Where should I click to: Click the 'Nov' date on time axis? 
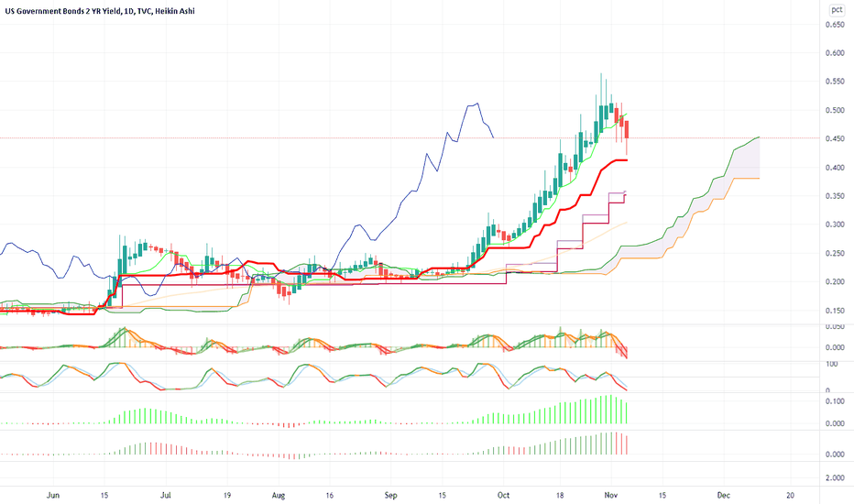point(610,495)
